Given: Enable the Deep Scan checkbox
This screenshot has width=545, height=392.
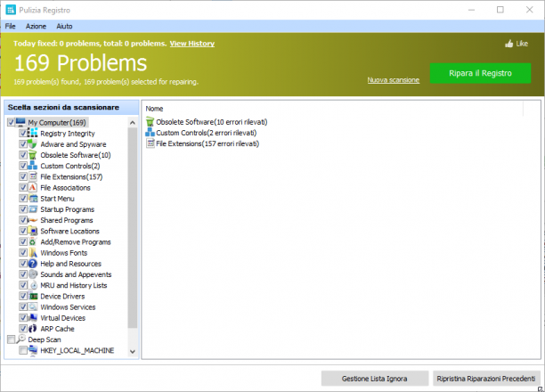Looking at the screenshot, I should click(x=11, y=339).
